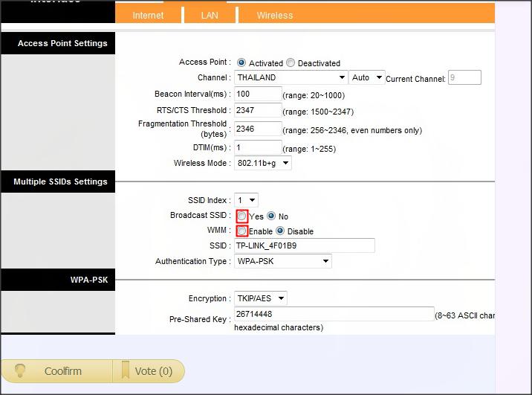Image resolution: width=532 pixels, height=395 pixels.
Task: Select Deactivated for Access Point
Action: 291,62
